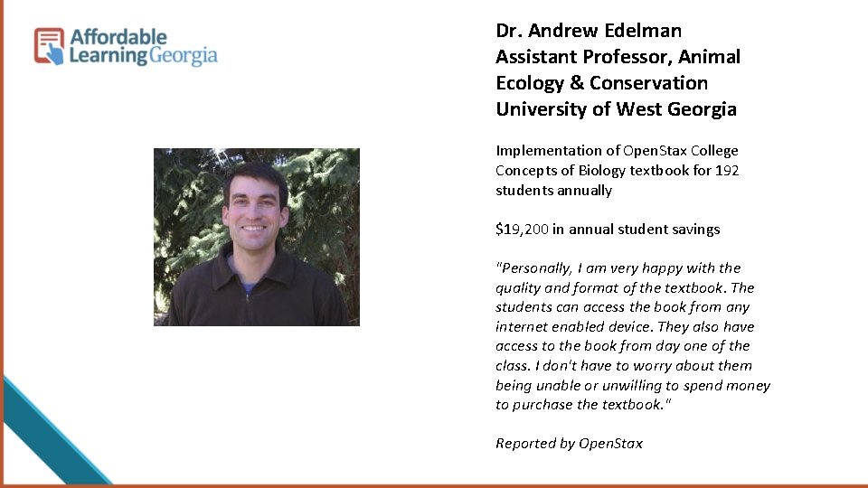This screenshot has height=488, width=868.
Task: Click the Concepts of Biology textbook line
Action: point(618,171)
